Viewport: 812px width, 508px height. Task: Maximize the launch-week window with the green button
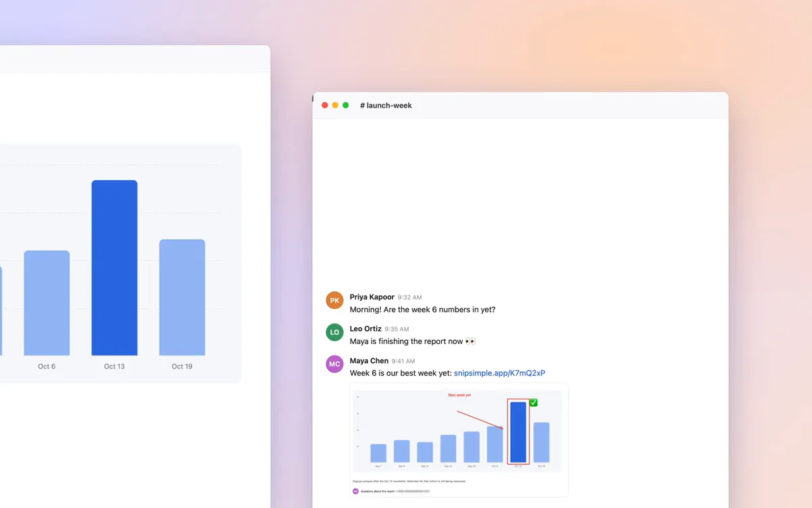coord(346,106)
